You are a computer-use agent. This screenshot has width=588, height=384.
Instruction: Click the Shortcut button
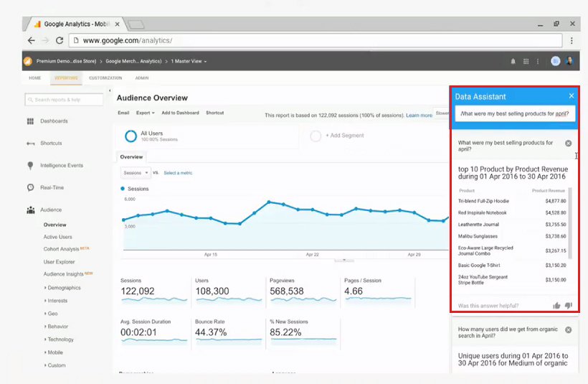pos(215,113)
